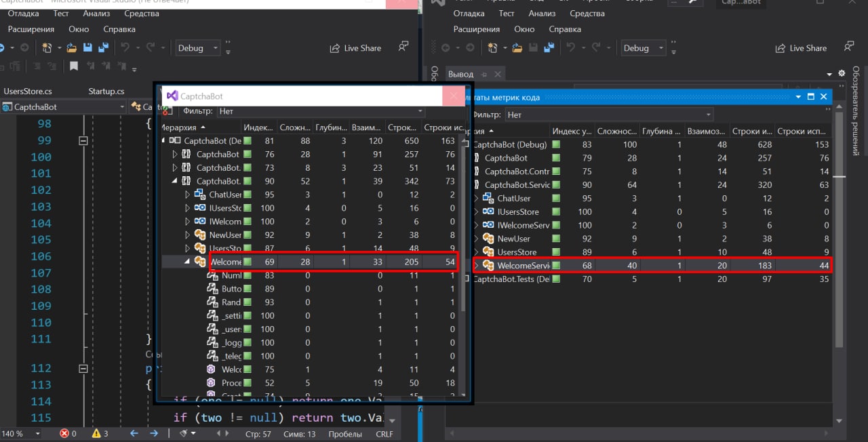Click Live Share in right window
Image resolution: width=868 pixels, height=442 pixels.
(801, 48)
